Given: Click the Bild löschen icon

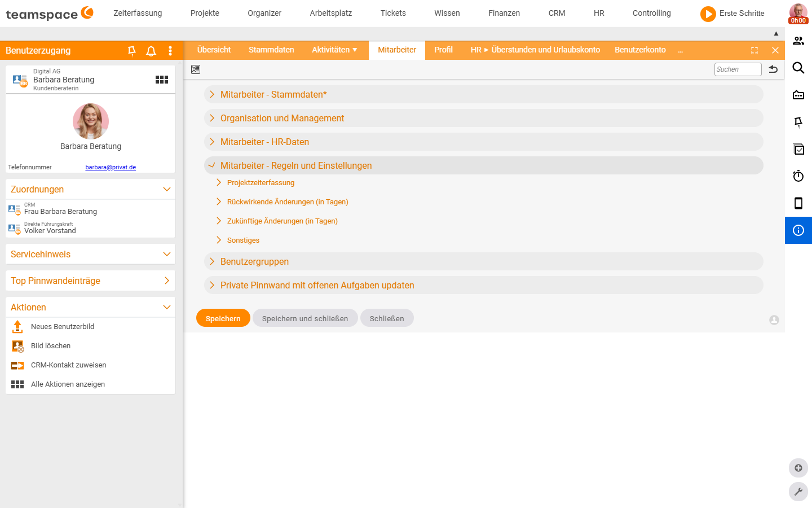Looking at the screenshot, I should click(17, 346).
